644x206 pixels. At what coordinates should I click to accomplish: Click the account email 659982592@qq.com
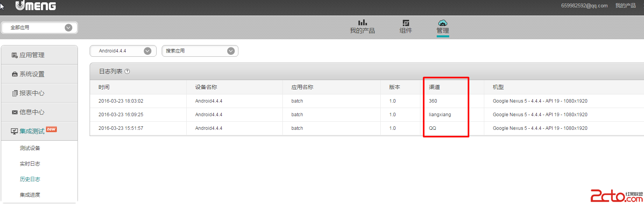pos(584,6)
